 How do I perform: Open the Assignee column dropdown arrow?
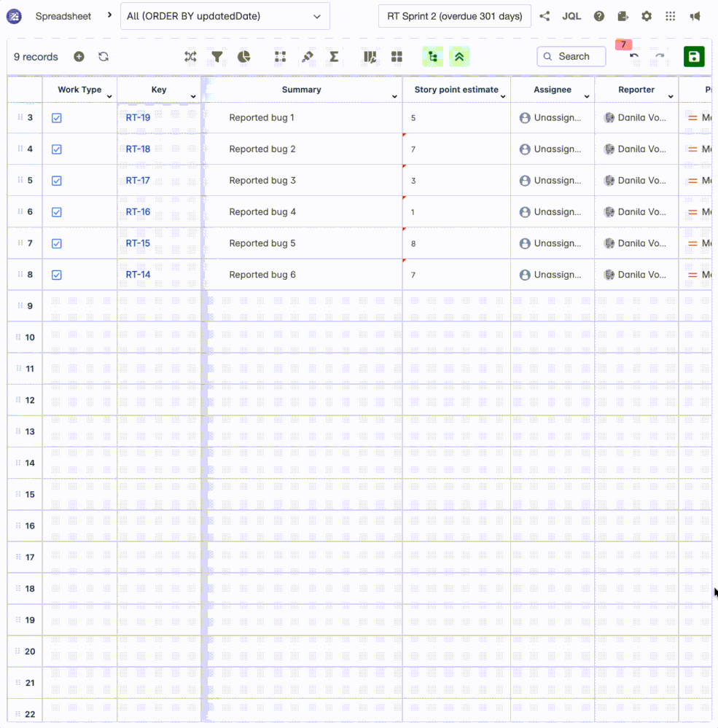pos(587,96)
